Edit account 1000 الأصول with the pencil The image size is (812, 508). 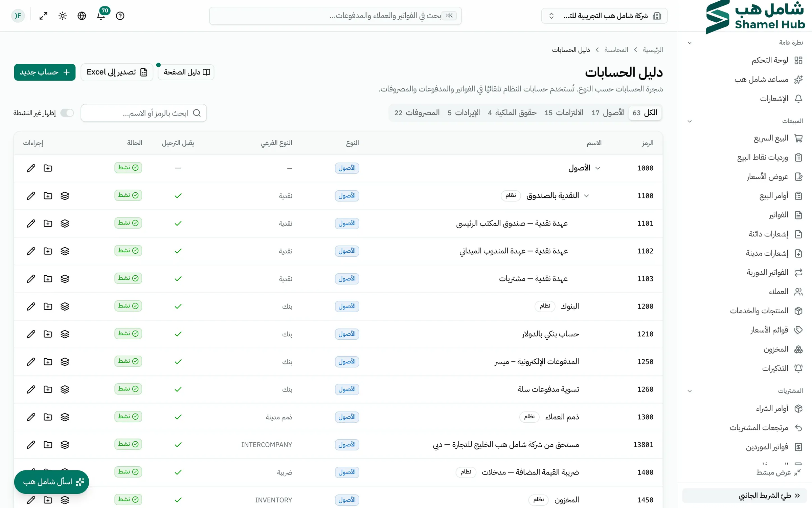[x=31, y=168]
